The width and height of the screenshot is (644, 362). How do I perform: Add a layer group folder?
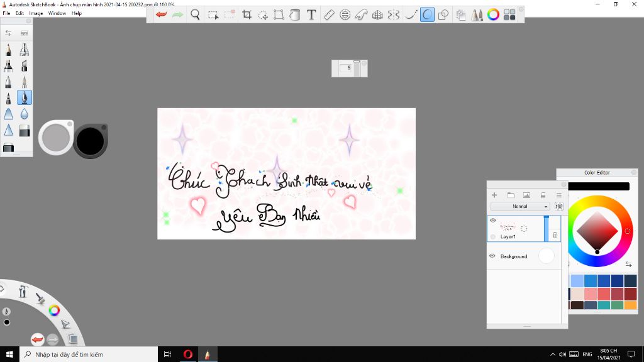pos(511,195)
